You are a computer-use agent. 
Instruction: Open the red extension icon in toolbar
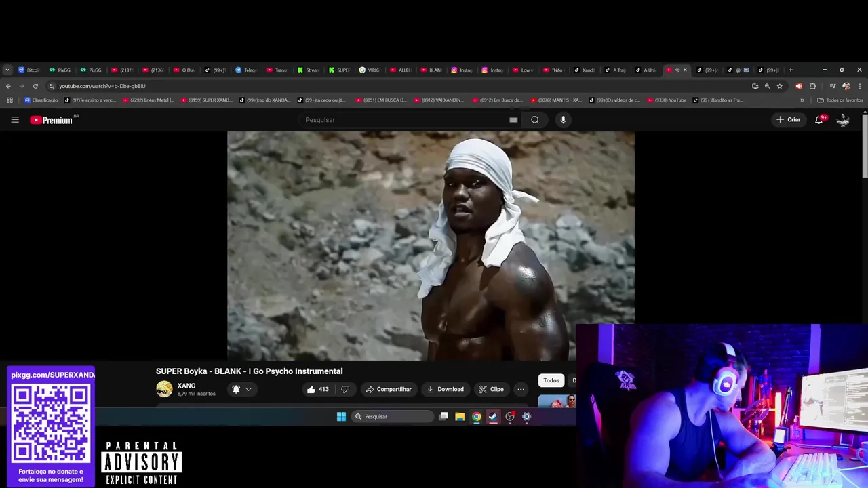pos(798,86)
